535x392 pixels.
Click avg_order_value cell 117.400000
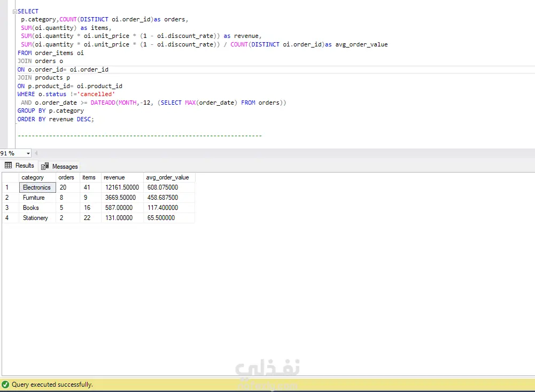169,208
